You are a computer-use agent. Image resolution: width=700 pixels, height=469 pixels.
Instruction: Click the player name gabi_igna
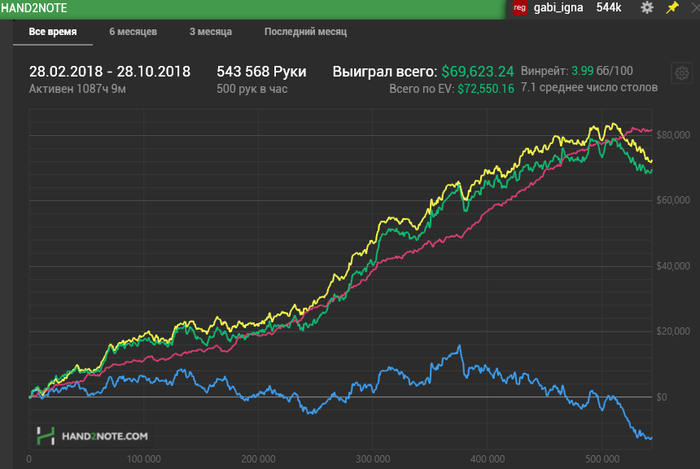click(558, 8)
